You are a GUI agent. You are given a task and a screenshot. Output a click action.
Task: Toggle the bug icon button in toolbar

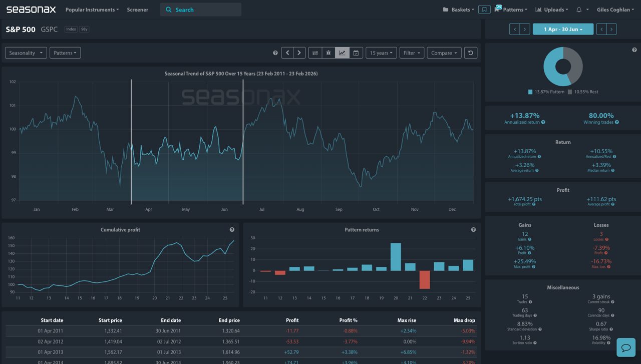[329, 53]
